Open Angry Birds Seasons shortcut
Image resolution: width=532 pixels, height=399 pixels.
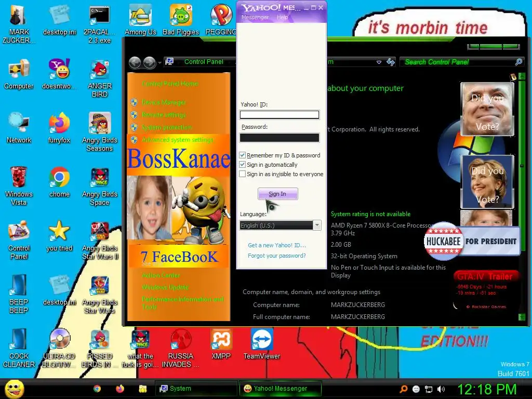click(x=99, y=131)
